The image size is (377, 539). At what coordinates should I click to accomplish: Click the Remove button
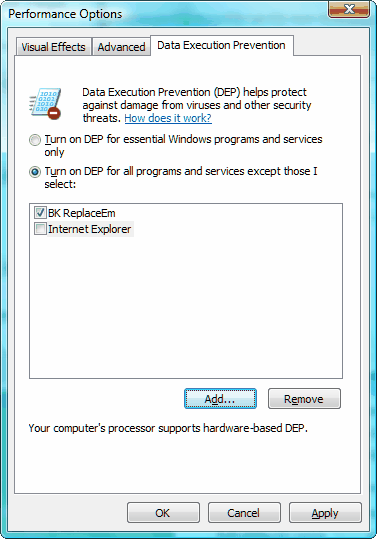tap(304, 399)
